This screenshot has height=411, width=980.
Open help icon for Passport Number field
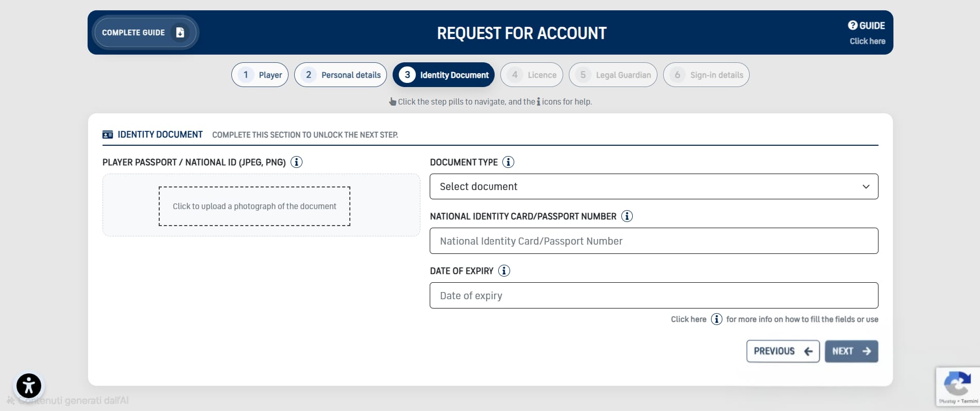tap(627, 216)
